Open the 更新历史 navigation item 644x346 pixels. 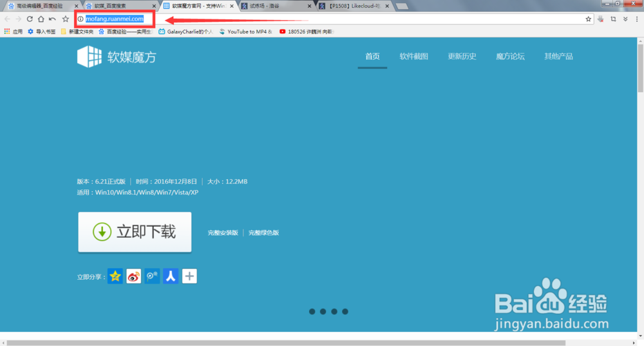point(462,56)
